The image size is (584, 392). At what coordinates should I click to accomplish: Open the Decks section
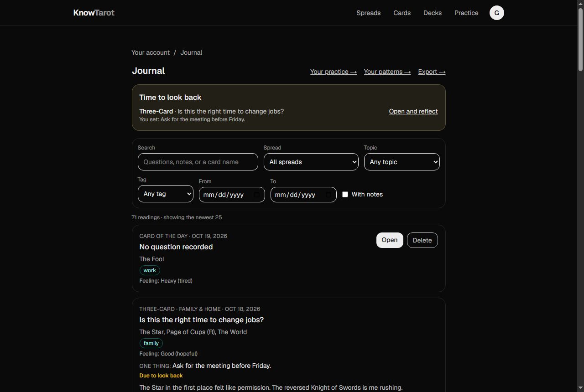(x=433, y=13)
